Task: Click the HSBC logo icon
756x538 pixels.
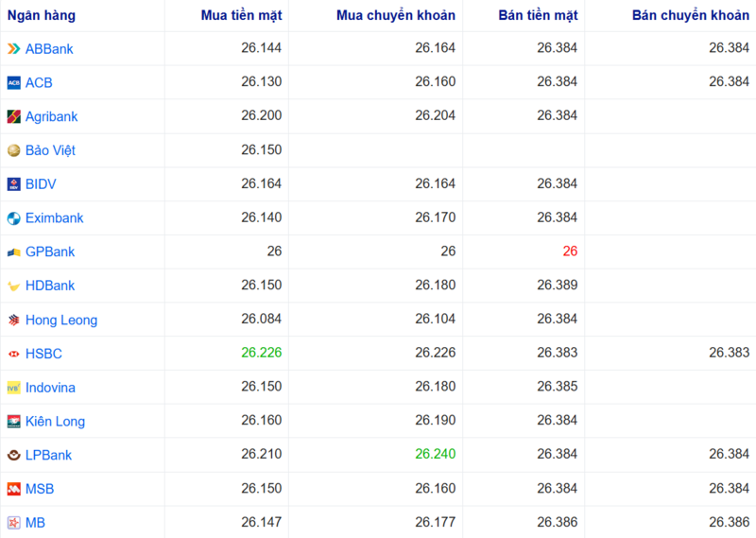Action: click(x=13, y=354)
